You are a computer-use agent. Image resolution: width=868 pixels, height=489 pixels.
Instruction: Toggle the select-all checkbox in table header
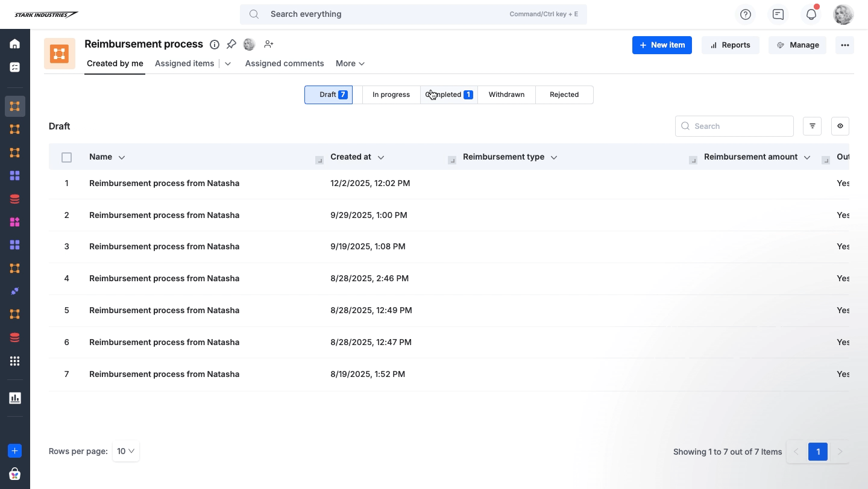click(x=67, y=157)
